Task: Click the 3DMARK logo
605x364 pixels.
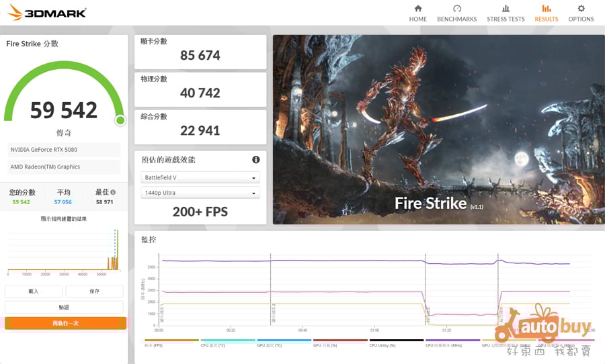Action: click(x=46, y=13)
